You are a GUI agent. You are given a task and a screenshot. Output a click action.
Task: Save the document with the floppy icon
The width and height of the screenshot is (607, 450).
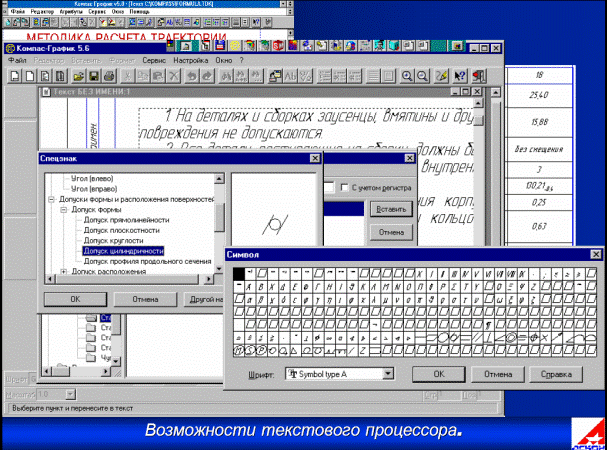[94, 76]
